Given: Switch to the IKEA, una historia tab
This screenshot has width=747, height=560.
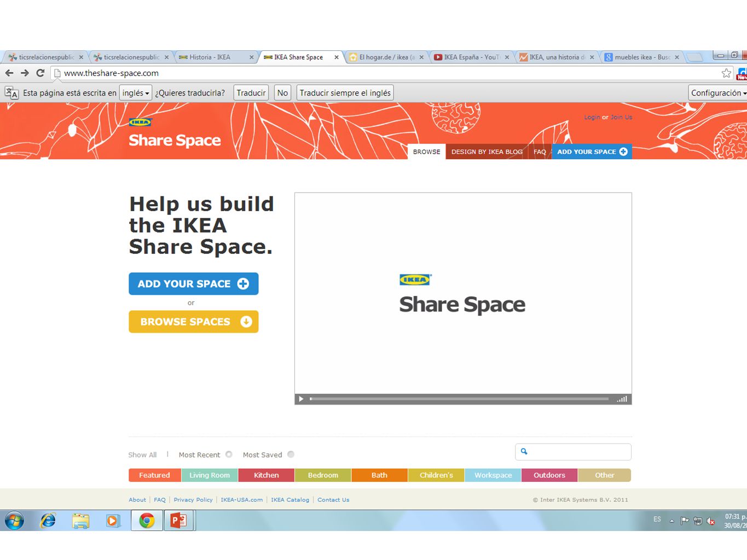Looking at the screenshot, I should click(557, 57).
